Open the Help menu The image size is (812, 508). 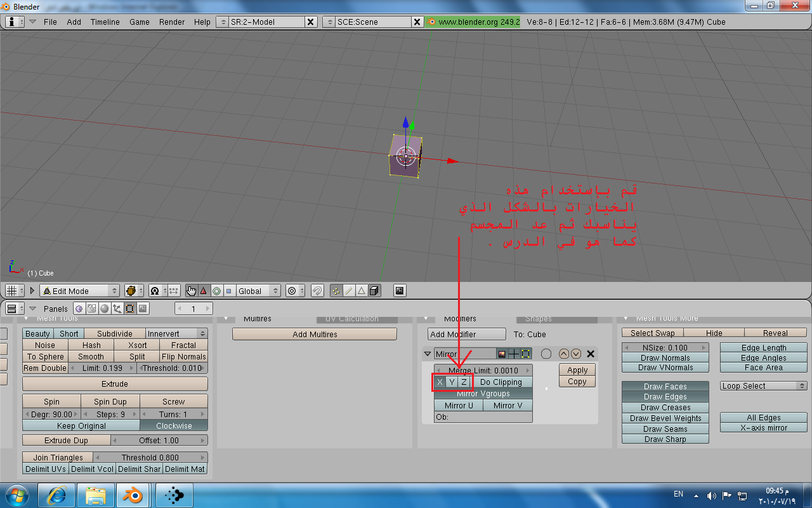[202, 22]
